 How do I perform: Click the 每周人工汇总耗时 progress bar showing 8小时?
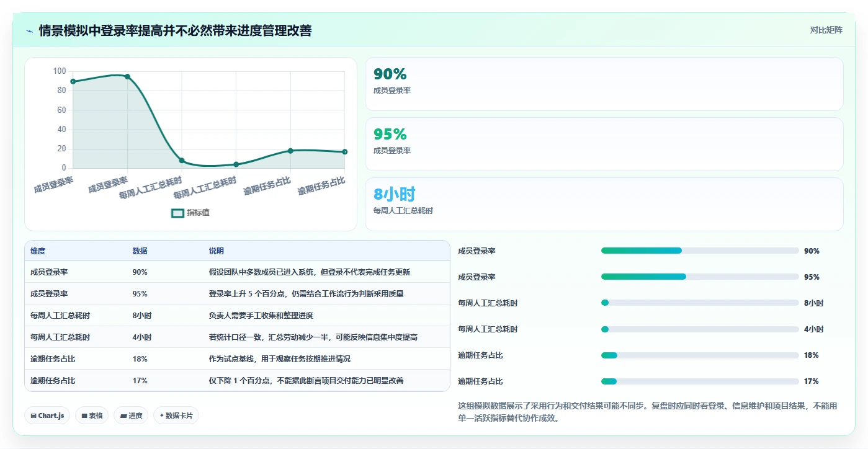coord(700,303)
